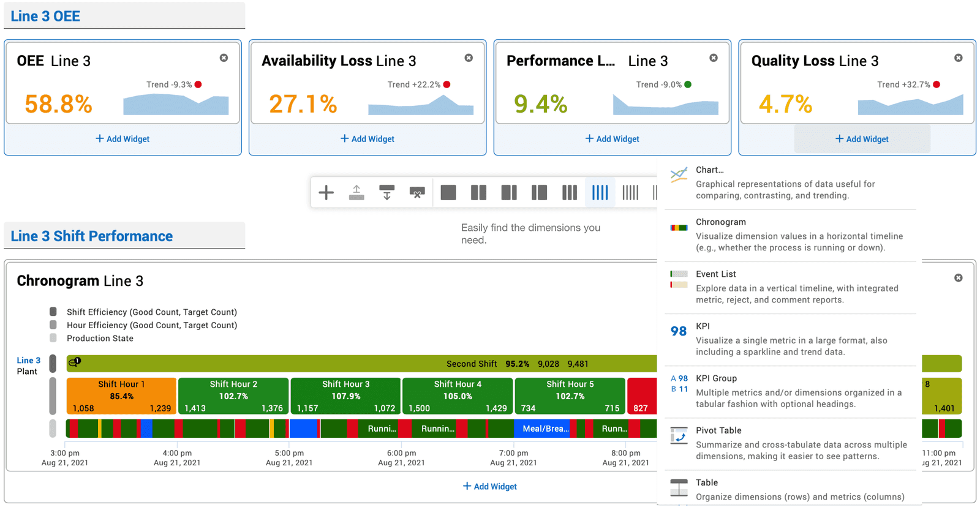Screen dimensions: 980x510
Task: Click the Trend +22.2% label
Action: [414, 84]
